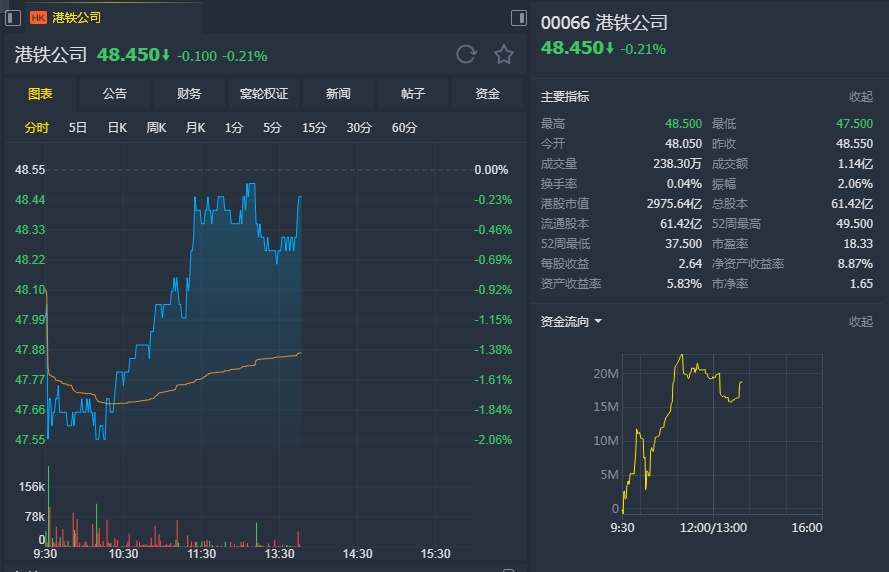Select the 周K chart period
This screenshot has height=572, width=889.
[x=156, y=128]
